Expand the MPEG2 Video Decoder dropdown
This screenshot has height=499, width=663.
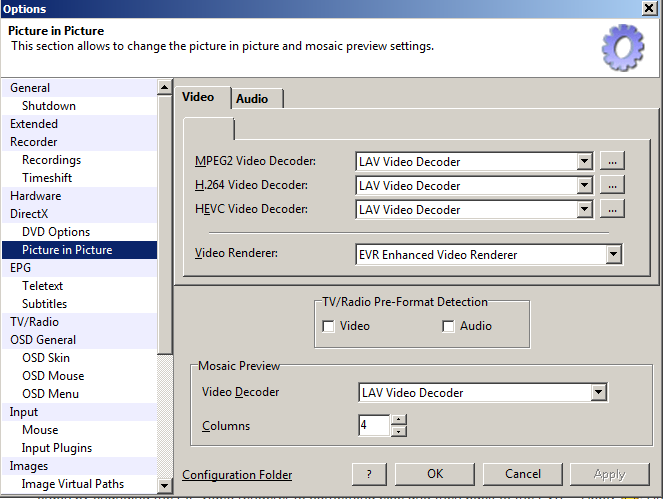(584, 161)
